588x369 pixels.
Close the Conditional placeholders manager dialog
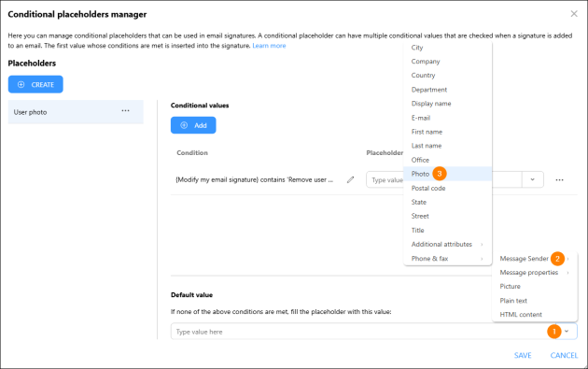point(574,14)
